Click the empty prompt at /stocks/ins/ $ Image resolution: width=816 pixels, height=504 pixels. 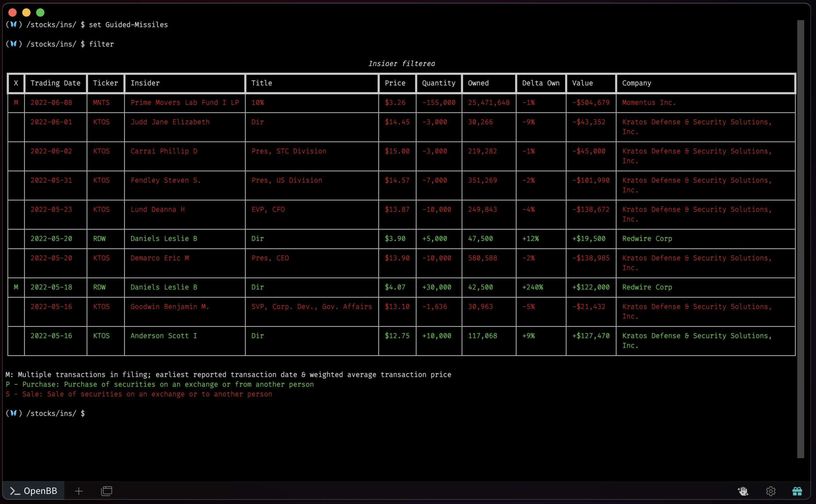click(x=45, y=413)
